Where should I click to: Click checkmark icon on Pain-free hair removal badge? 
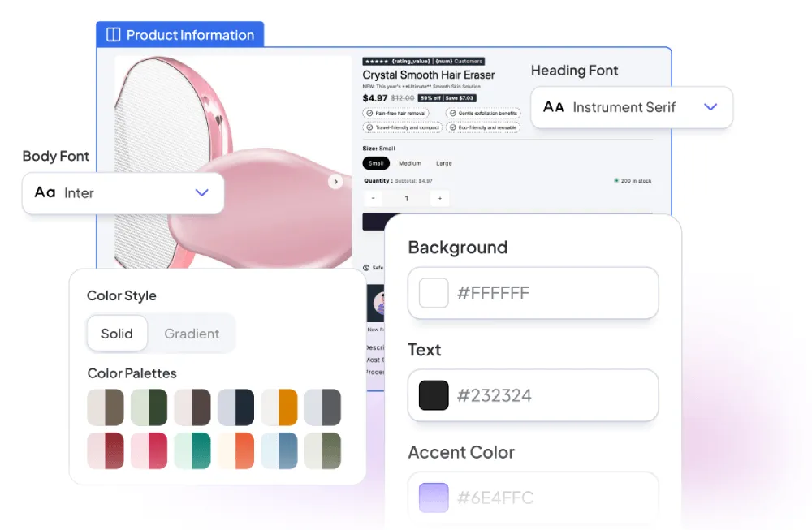click(370, 113)
